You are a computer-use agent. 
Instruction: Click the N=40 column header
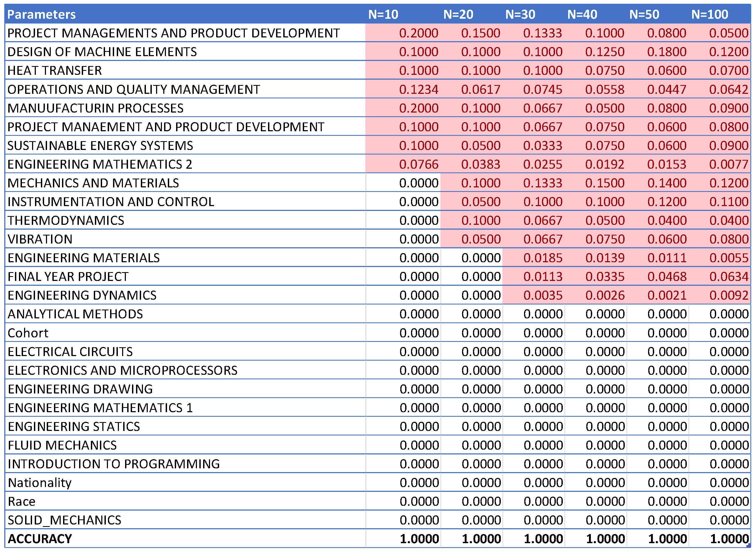coord(582,14)
